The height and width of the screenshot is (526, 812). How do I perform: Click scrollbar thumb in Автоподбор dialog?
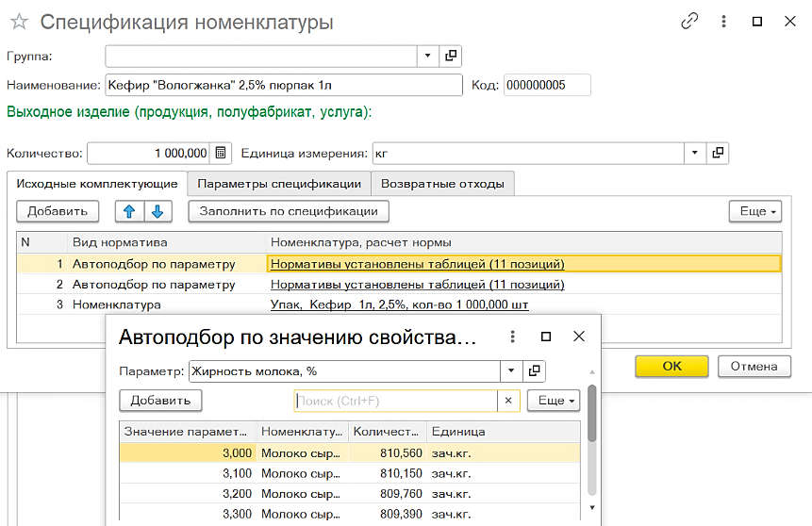coord(592,413)
